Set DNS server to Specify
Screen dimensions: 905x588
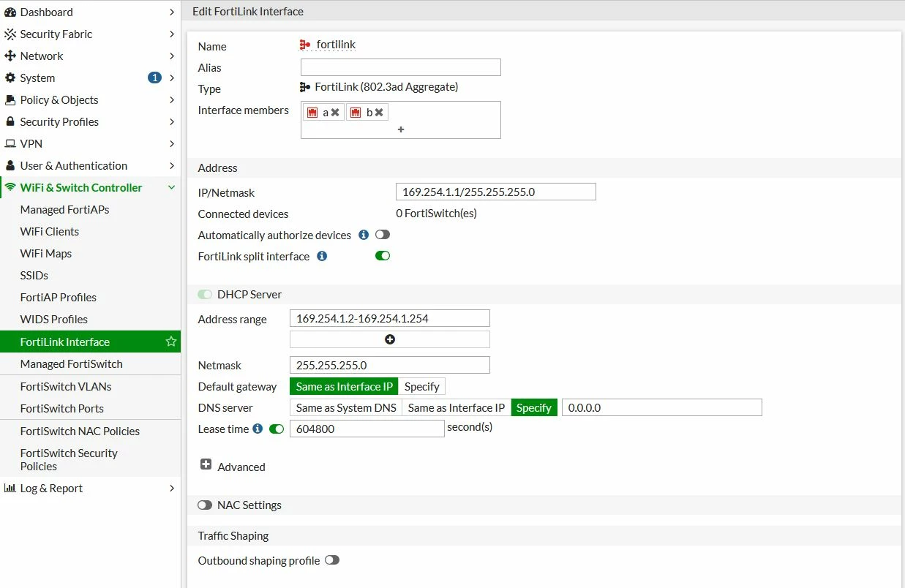pyautogui.click(x=534, y=407)
